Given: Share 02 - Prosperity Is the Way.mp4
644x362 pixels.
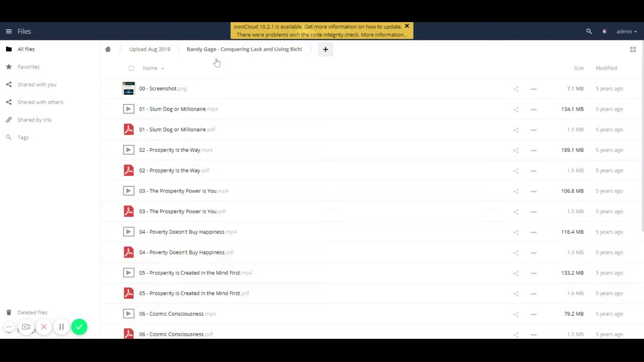Looking at the screenshot, I should click(x=516, y=150).
